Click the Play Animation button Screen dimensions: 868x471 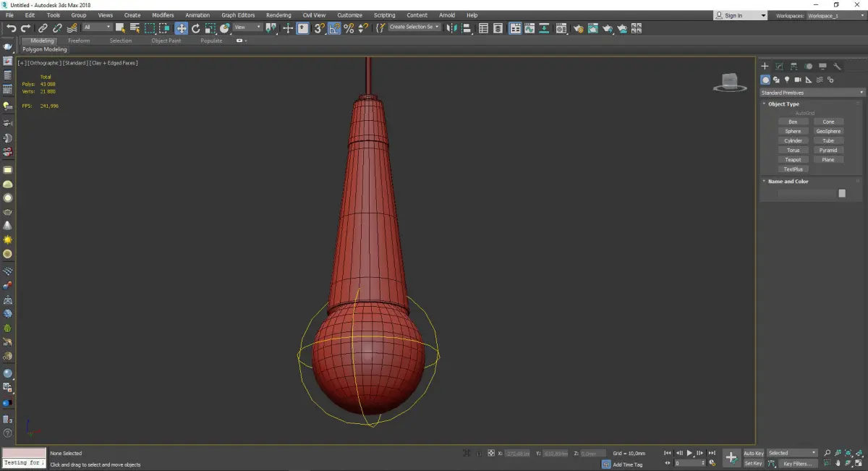(689, 453)
